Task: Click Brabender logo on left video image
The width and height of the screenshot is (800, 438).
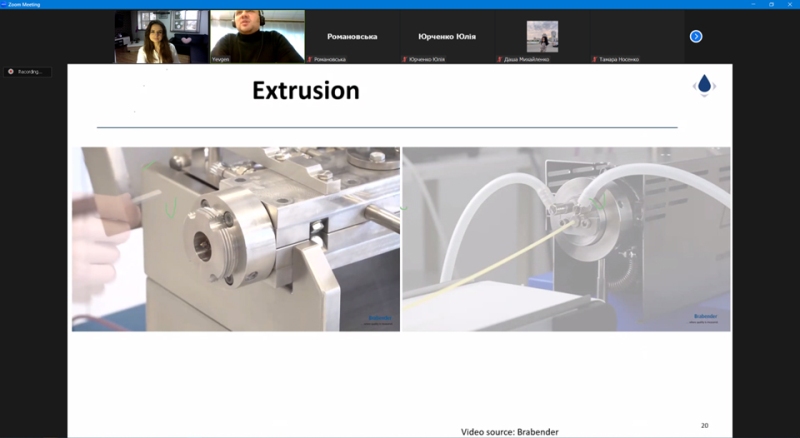Action: [380, 320]
